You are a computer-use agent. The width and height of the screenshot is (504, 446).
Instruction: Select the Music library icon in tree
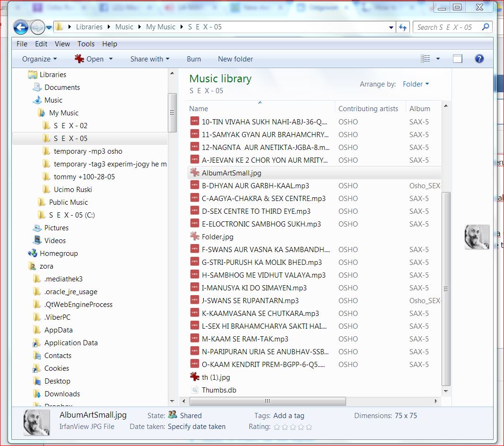click(37, 100)
